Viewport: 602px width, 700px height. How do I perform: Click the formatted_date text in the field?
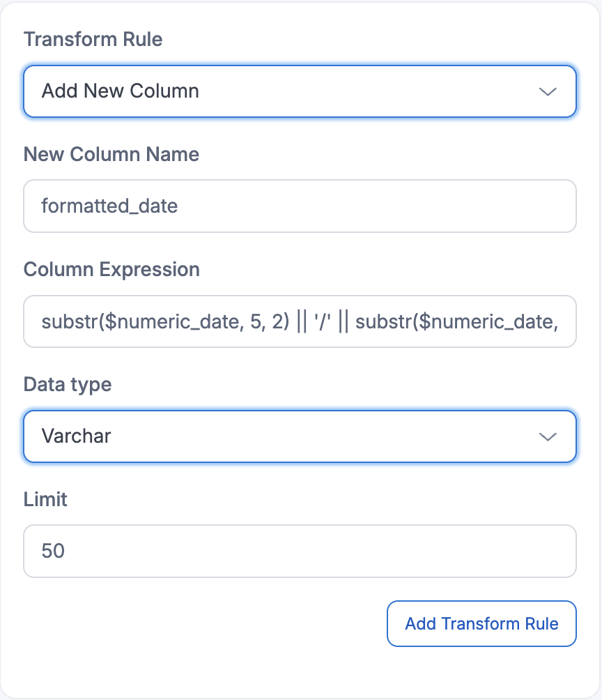(109, 206)
